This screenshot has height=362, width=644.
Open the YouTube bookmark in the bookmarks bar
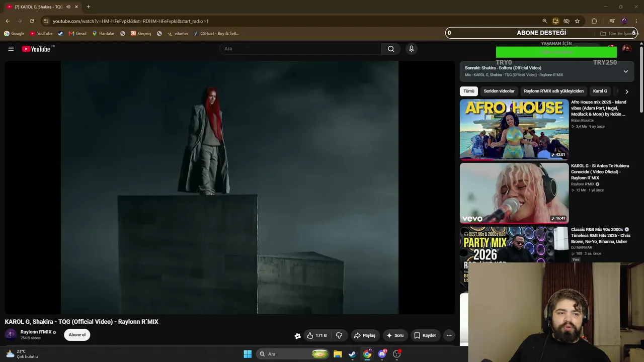(x=41, y=34)
